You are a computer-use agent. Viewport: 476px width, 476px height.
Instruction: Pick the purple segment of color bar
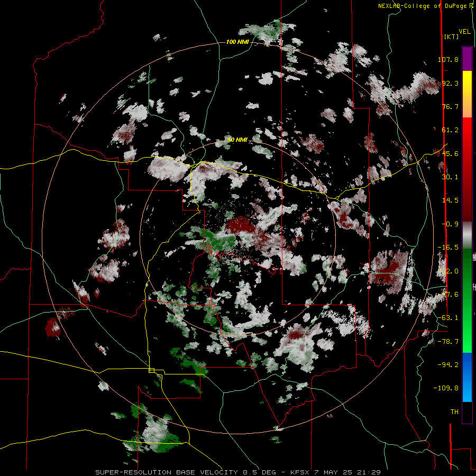tap(467, 59)
